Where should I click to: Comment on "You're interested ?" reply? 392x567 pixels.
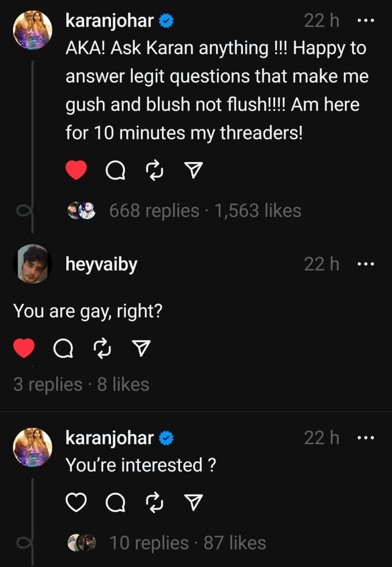115,503
